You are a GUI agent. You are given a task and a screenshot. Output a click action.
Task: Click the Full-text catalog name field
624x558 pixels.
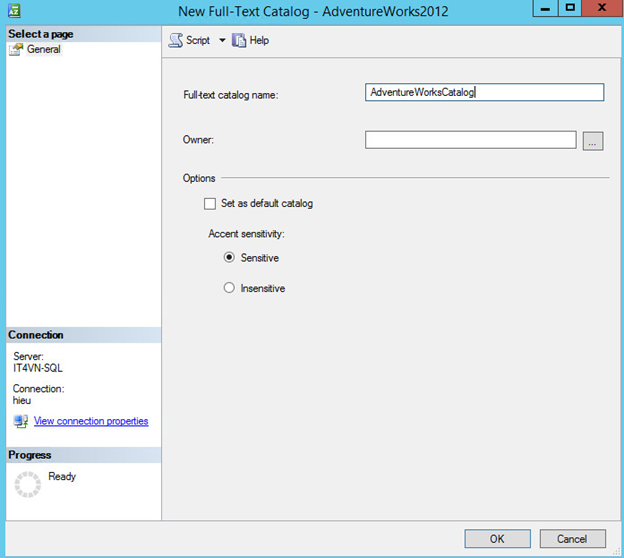point(485,92)
